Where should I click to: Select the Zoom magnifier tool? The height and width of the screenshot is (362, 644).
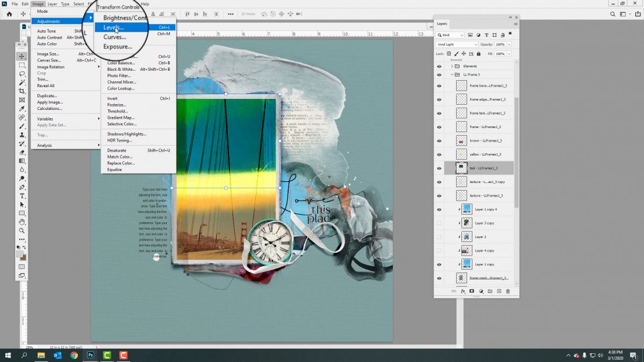point(22,230)
